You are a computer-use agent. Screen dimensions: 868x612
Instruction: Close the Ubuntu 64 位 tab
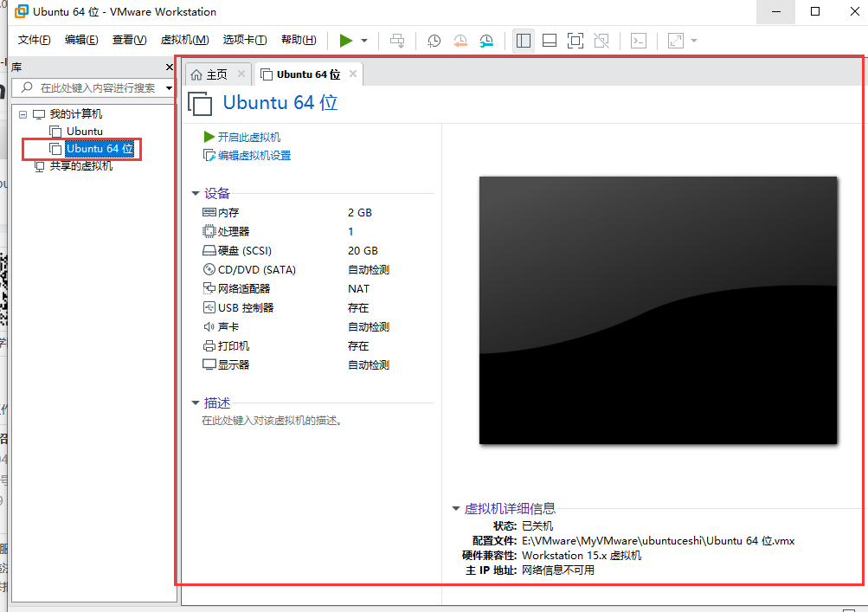point(353,74)
